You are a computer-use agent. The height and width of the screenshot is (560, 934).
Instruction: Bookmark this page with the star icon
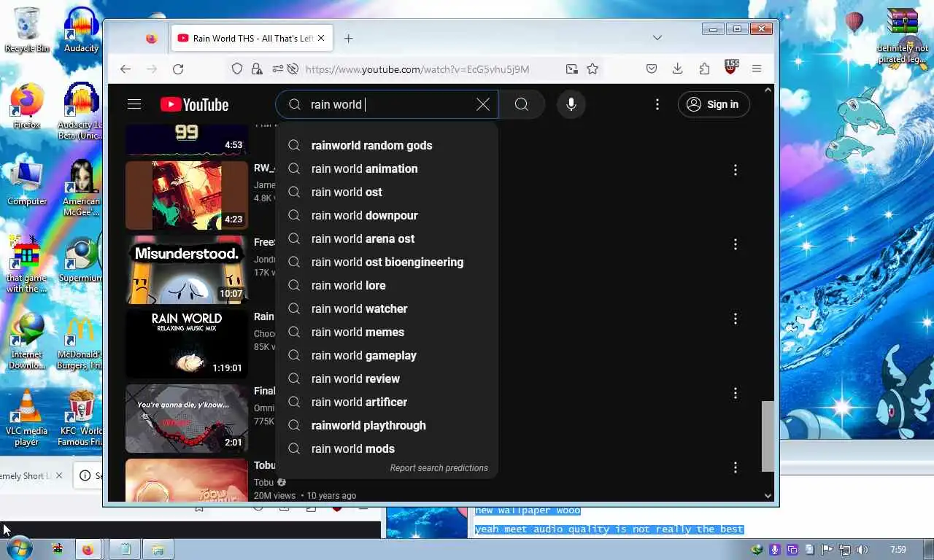(593, 69)
